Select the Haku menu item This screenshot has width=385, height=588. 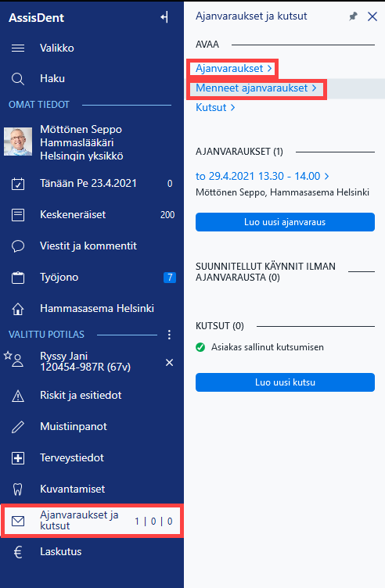point(52,79)
